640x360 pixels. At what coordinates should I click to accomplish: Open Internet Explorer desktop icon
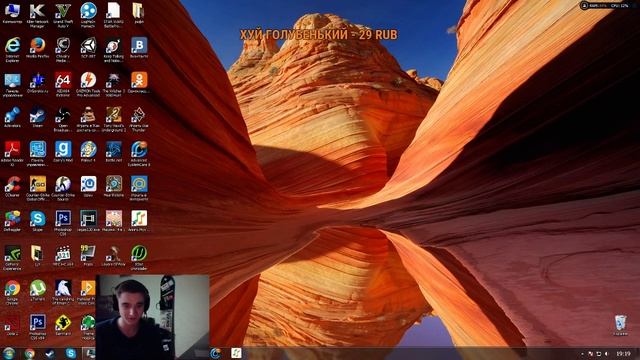tap(12, 49)
